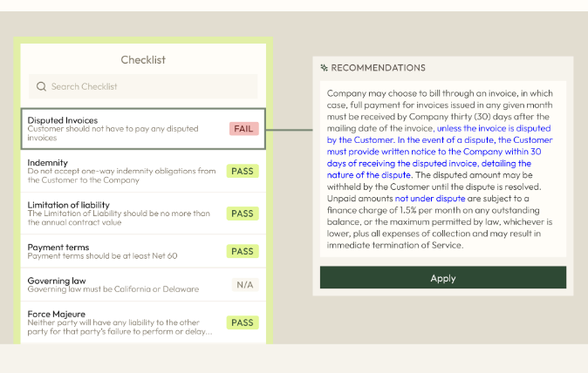Open the Payment terms checklist item

(143, 251)
